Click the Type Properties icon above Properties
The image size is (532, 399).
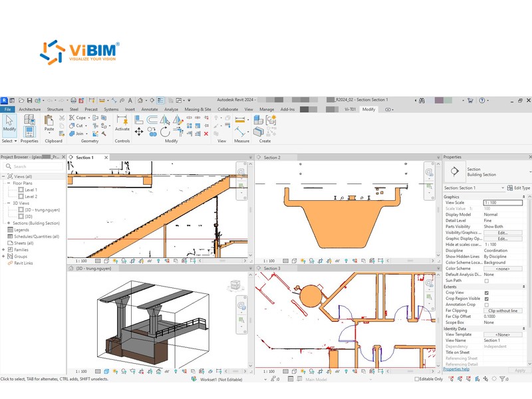[x=29, y=120]
